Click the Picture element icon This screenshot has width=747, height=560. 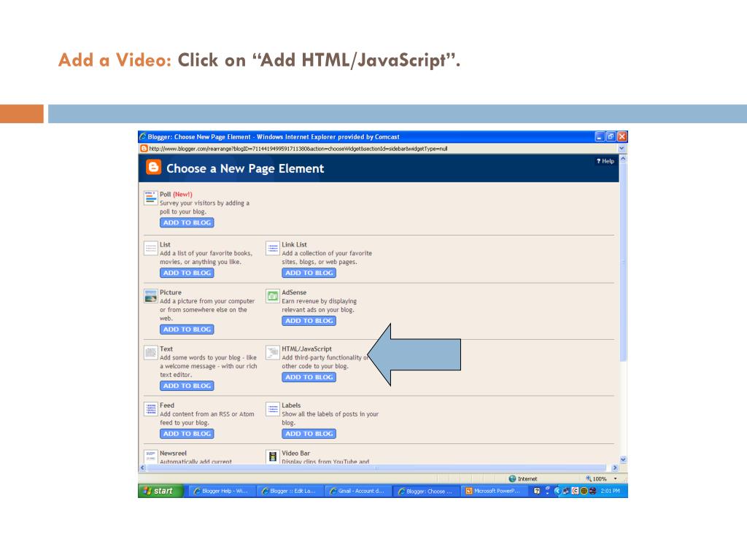tap(150, 296)
